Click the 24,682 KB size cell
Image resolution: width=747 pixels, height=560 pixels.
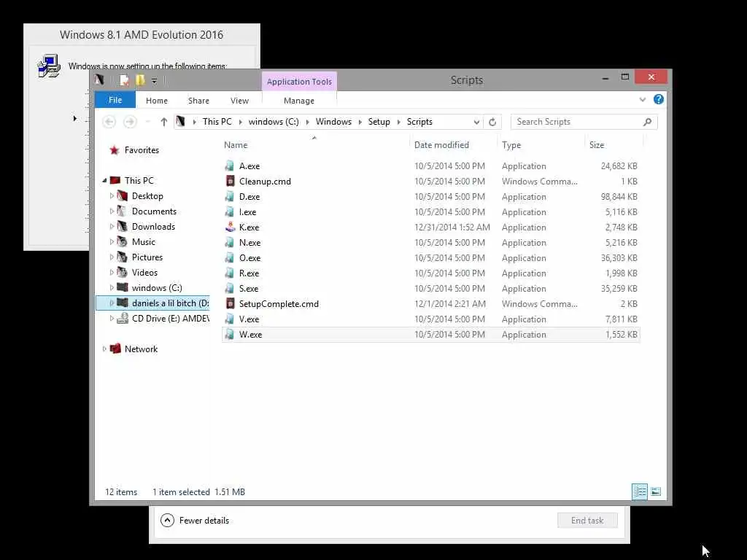(x=619, y=166)
